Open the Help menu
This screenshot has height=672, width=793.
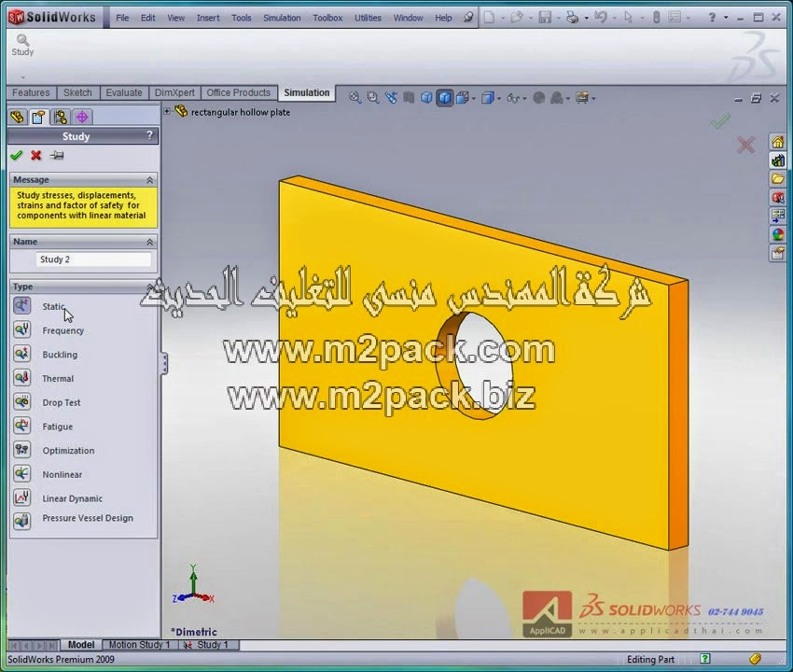(x=443, y=18)
